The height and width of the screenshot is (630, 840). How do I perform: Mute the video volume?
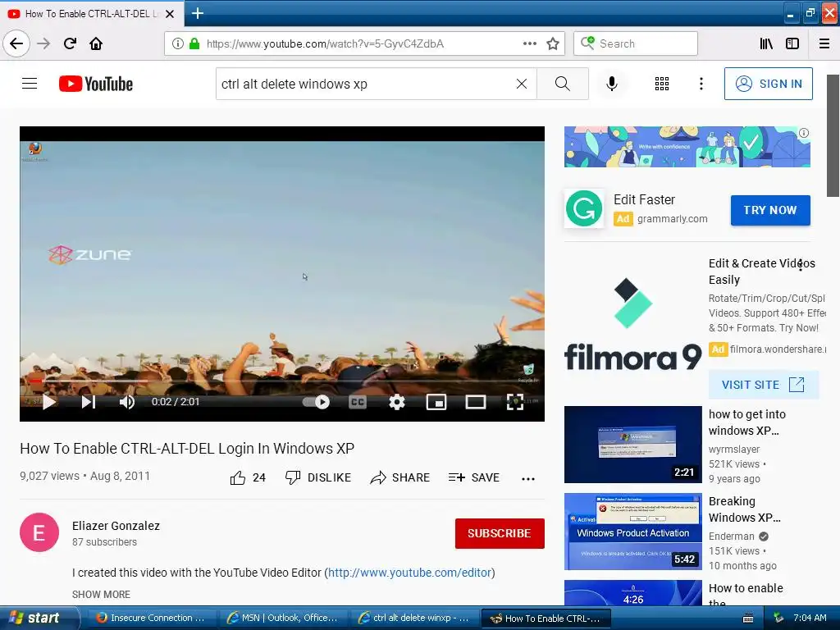point(127,402)
